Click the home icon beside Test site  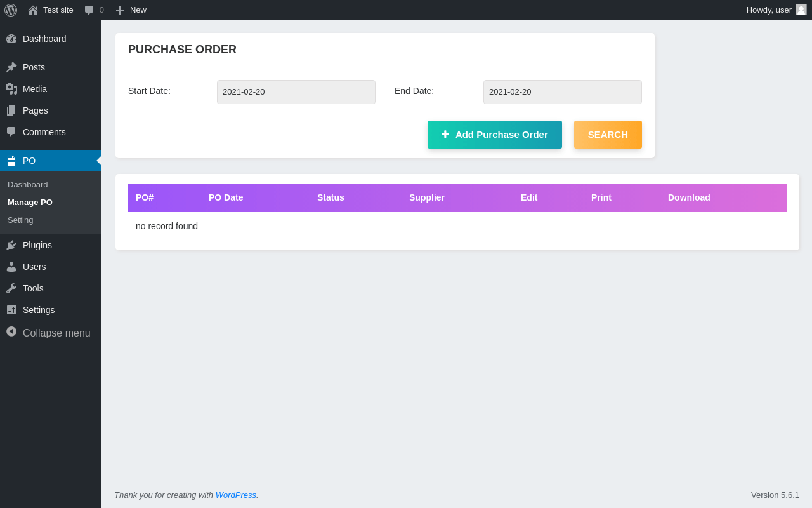pos(33,10)
